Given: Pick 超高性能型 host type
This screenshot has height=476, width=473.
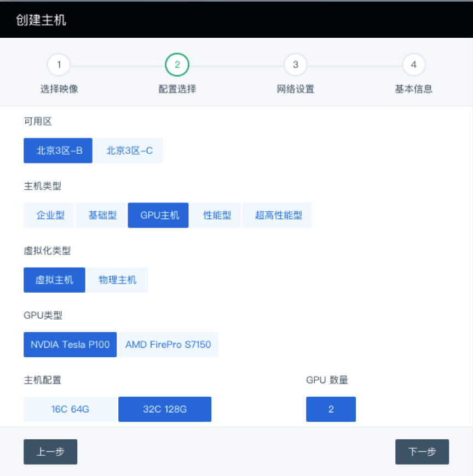Looking at the screenshot, I should click(x=277, y=215).
